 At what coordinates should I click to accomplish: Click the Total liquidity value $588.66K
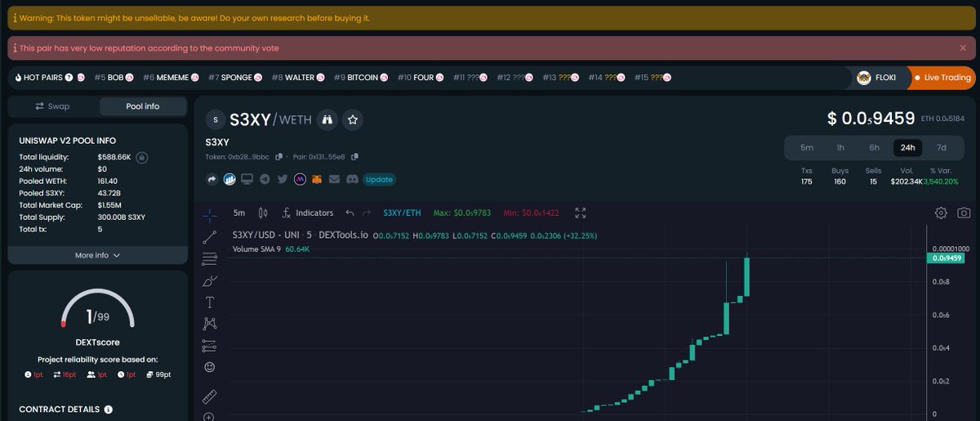pos(114,157)
